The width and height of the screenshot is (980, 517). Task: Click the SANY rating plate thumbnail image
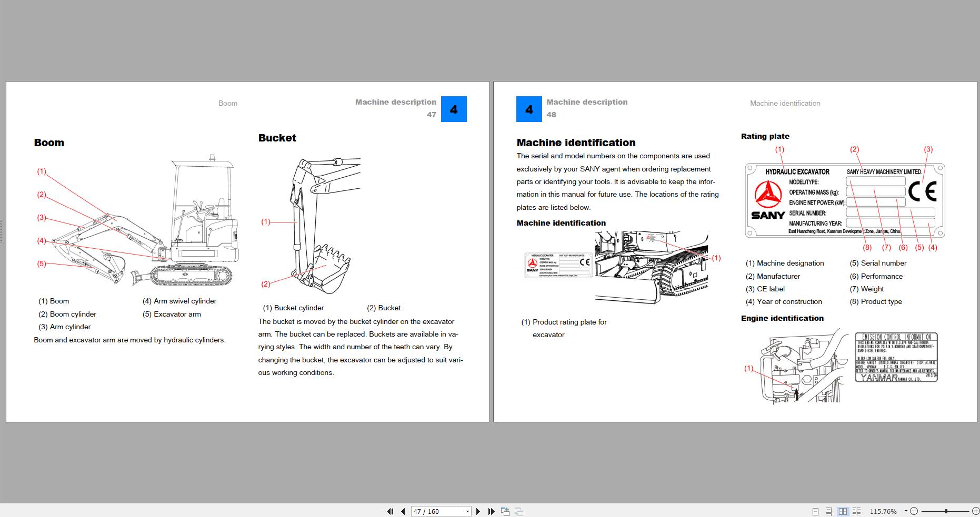[558, 265]
